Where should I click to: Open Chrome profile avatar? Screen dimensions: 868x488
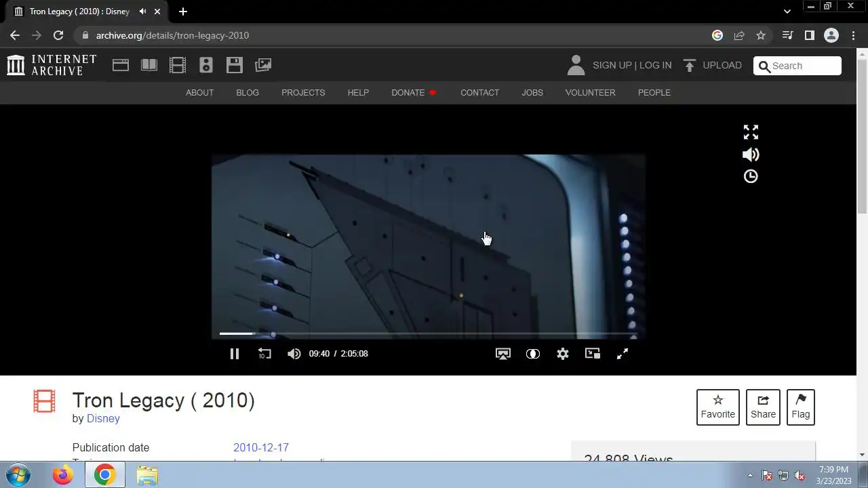point(831,35)
